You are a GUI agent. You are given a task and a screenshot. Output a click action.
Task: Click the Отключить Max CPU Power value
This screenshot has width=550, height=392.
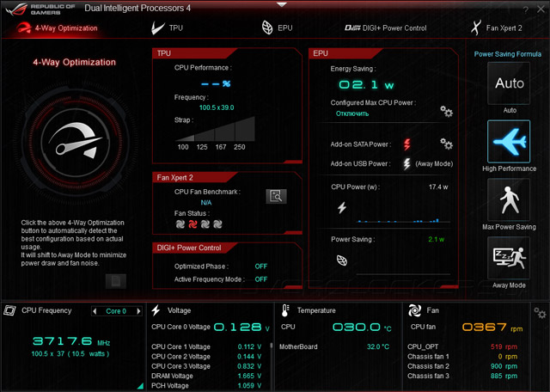tap(352, 113)
